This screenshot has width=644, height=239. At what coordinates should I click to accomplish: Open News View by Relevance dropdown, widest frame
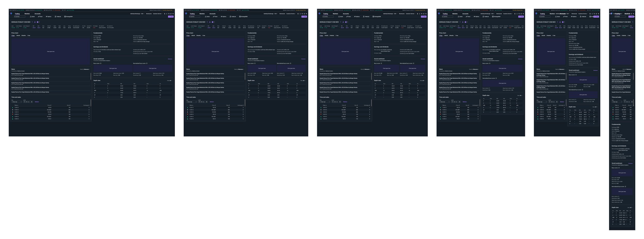point(85,69)
